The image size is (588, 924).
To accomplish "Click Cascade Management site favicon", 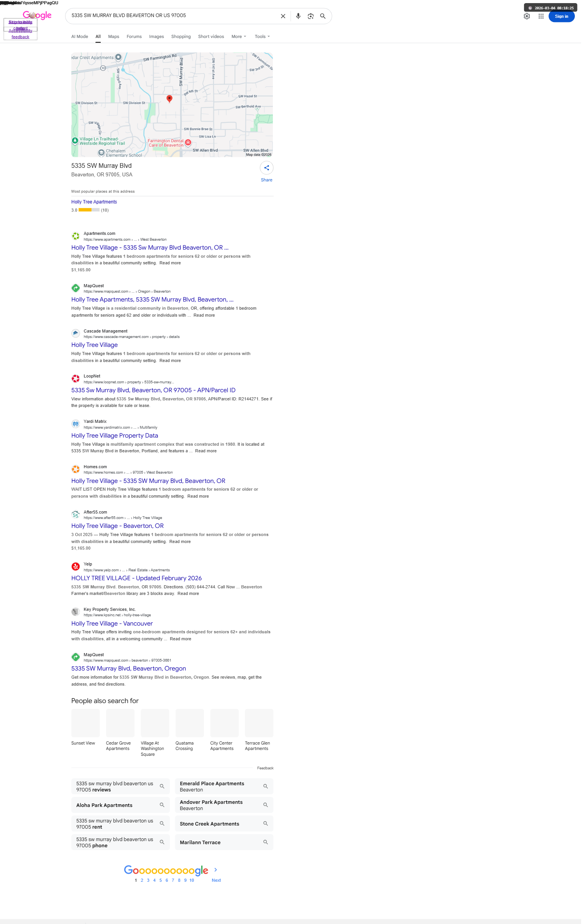I will [x=76, y=333].
